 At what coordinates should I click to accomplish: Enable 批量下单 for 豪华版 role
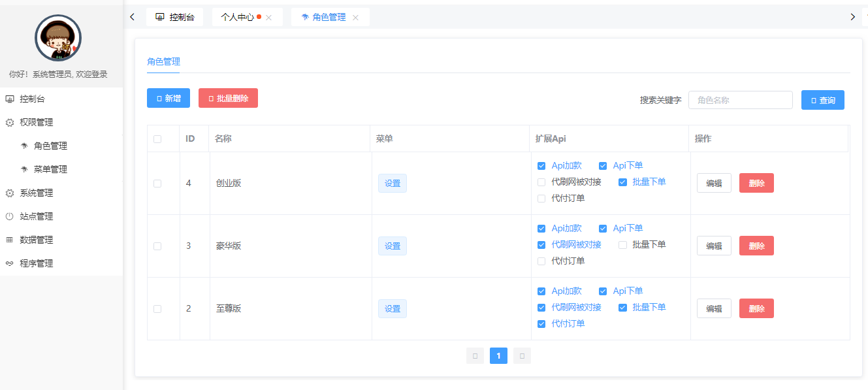(x=622, y=244)
